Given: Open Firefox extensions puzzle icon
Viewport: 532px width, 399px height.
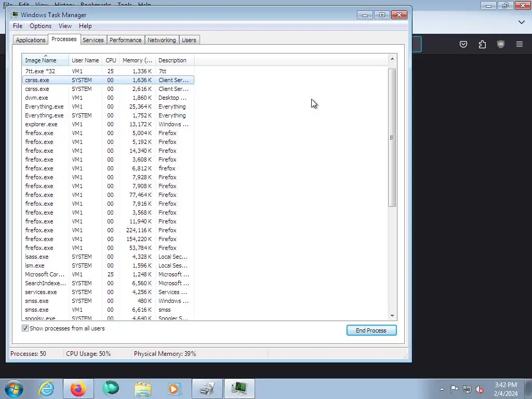Looking at the screenshot, I should coord(482,44).
